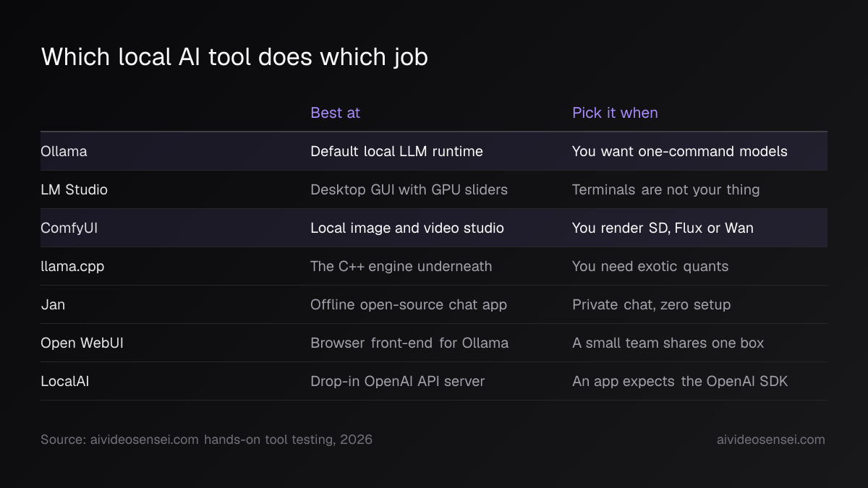
Task: Click 'Drop-in OpenAI API server' cell
Action: 397,381
